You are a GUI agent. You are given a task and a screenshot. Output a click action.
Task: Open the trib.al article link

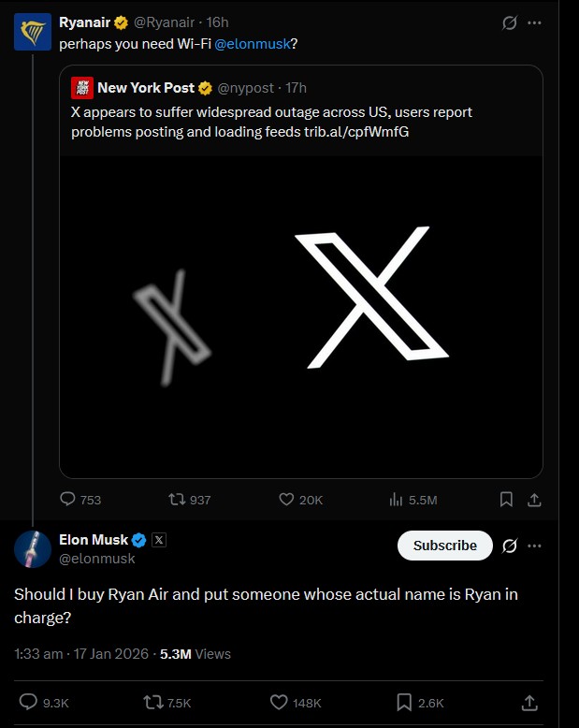pyautogui.click(x=356, y=132)
